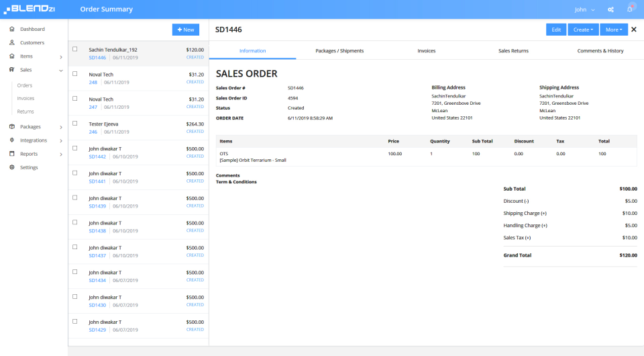Click the Settings gear icon in sidebar
The height and width of the screenshot is (356, 644).
pos(12,167)
